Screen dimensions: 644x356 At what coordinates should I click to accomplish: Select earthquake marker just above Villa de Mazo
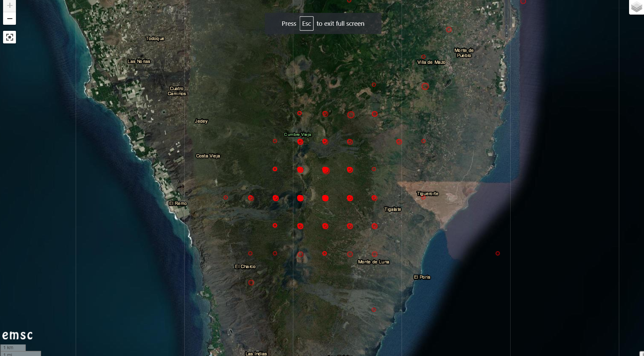click(x=423, y=57)
